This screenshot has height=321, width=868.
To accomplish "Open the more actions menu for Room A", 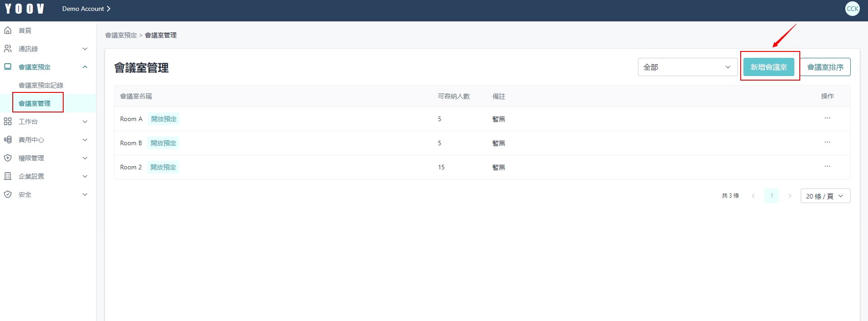I will (x=827, y=118).
